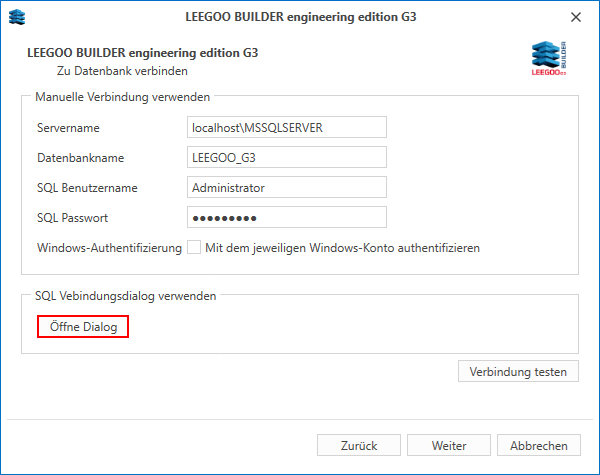
Task: Proceed with the Weiter button
Action: (x=449, y=445)
